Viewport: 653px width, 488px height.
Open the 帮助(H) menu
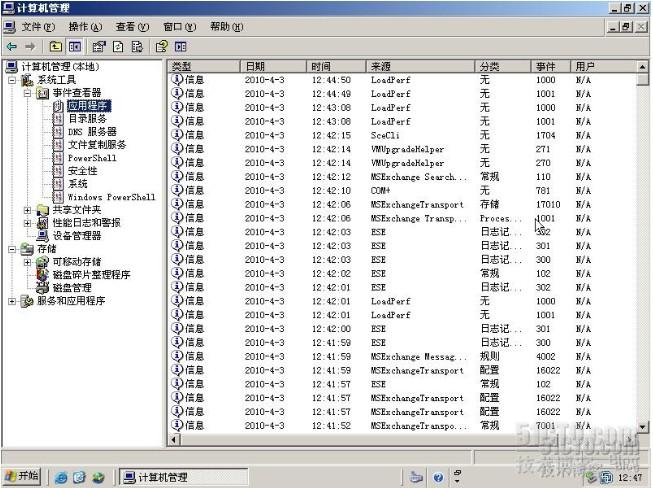(x=227, y=27)
